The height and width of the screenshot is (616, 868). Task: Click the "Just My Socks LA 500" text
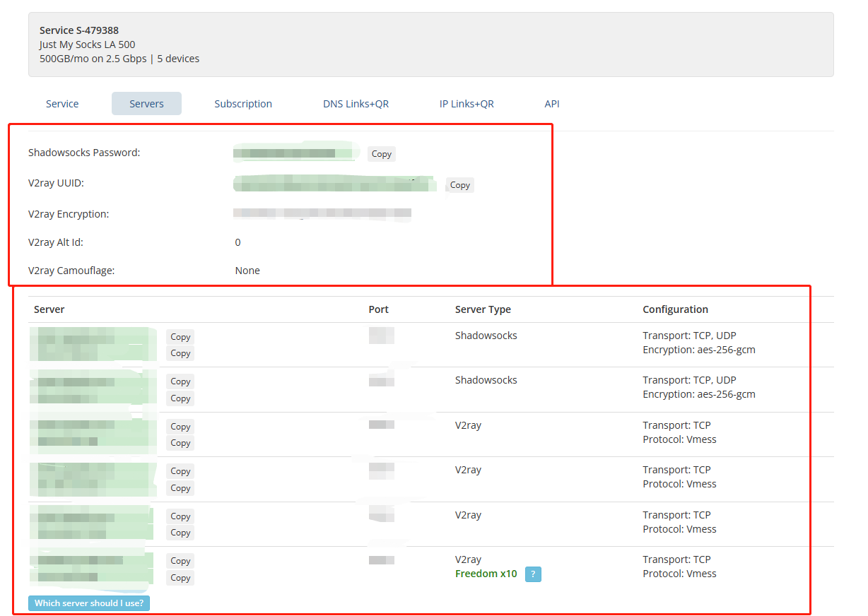[x=88, y=45]
